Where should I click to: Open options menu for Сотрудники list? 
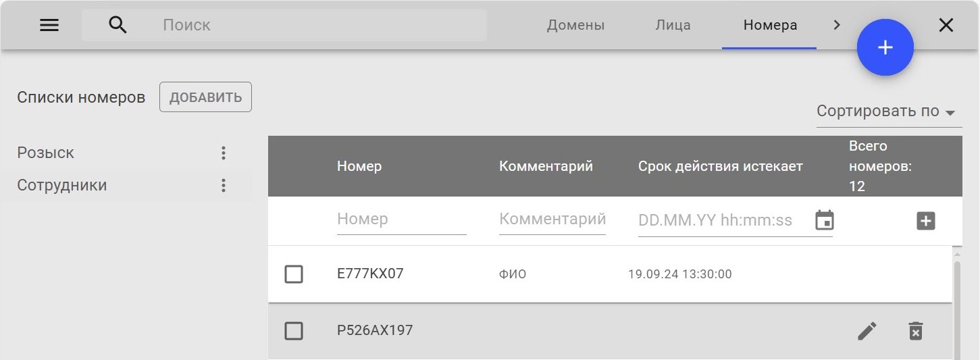tap(224, 185)
